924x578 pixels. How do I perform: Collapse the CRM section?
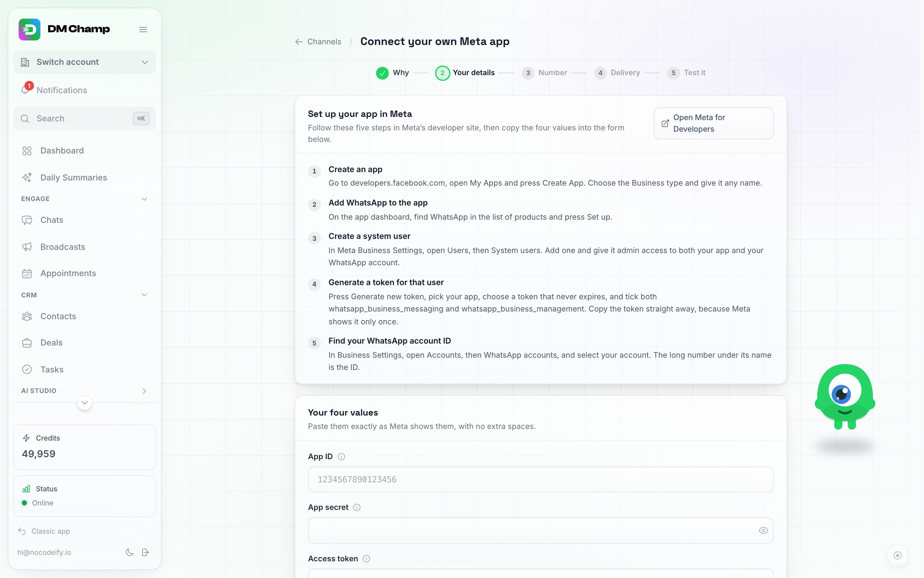pos(85,295)
